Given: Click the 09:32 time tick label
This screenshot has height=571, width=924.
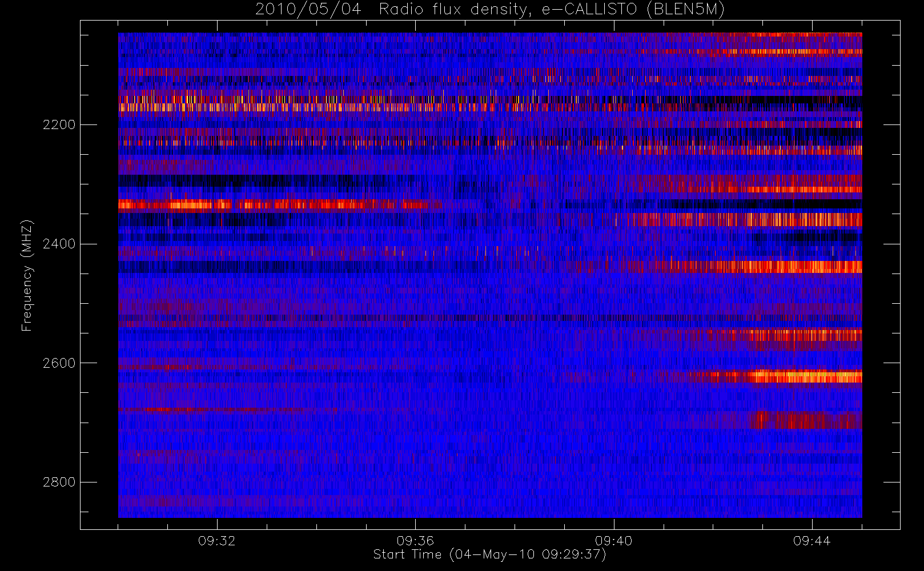Looking at the screenshot, I should click(217, 541).
